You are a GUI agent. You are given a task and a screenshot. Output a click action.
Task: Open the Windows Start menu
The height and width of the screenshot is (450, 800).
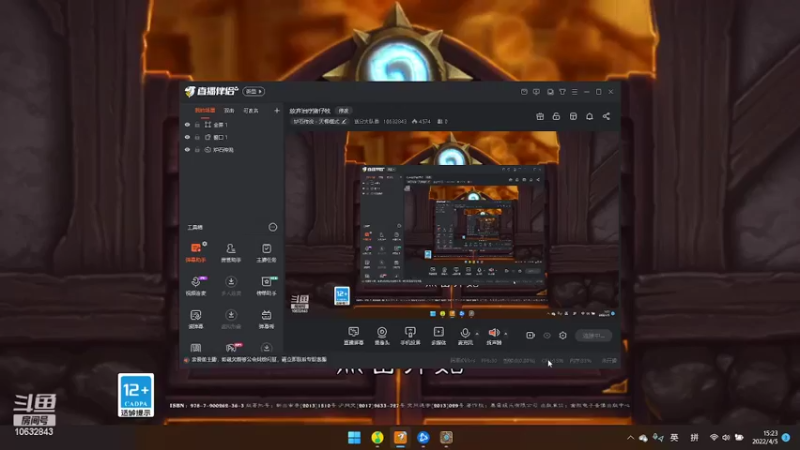(x=354, y=437)
